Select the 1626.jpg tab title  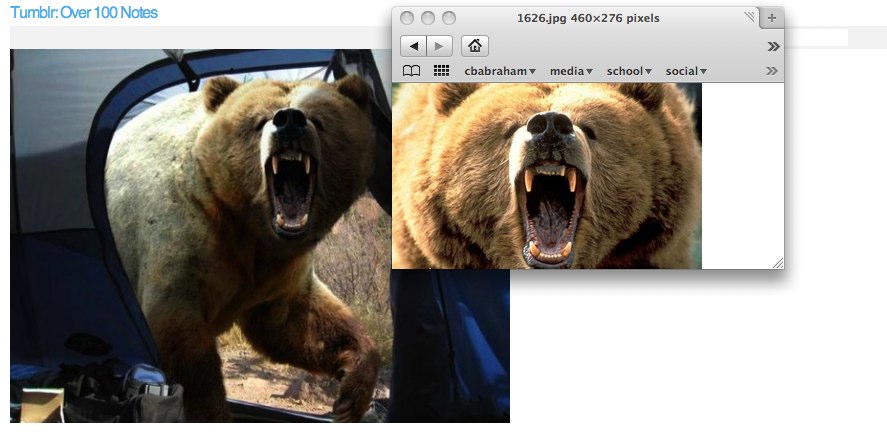click(x=588, y=18)
